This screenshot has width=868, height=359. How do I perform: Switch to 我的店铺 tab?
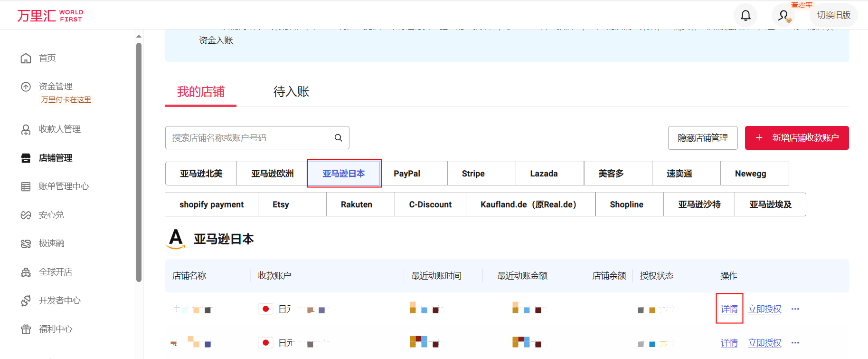201,92
